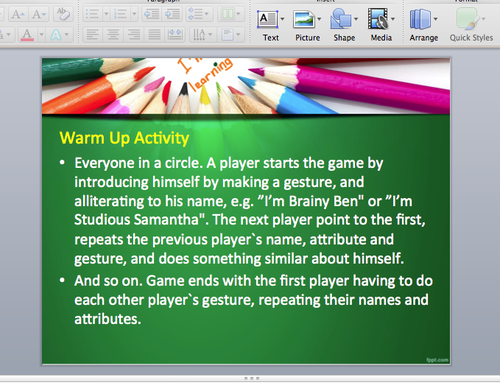Open Quick Styles
This screenshot has width=500, height=388.
click(471, 24)
